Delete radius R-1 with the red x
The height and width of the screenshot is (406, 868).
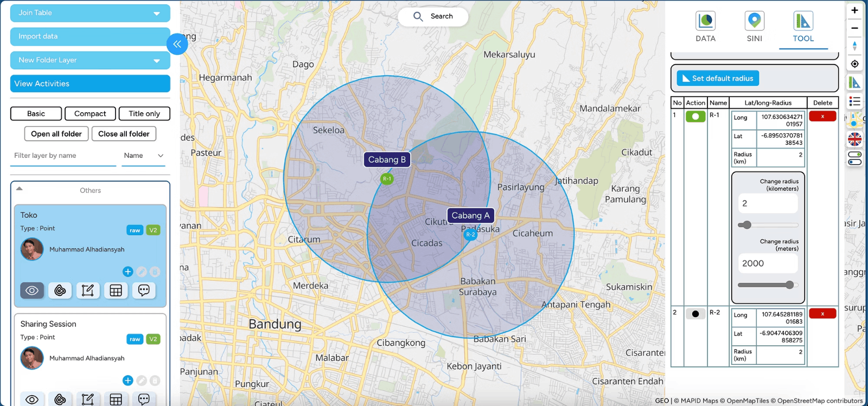[822, 117]
